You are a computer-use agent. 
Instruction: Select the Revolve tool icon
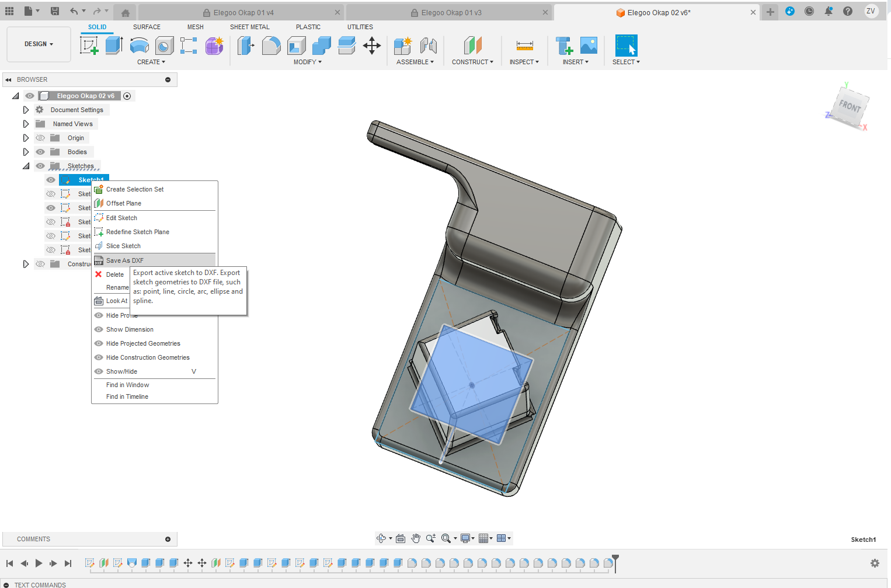coord(139,46)
